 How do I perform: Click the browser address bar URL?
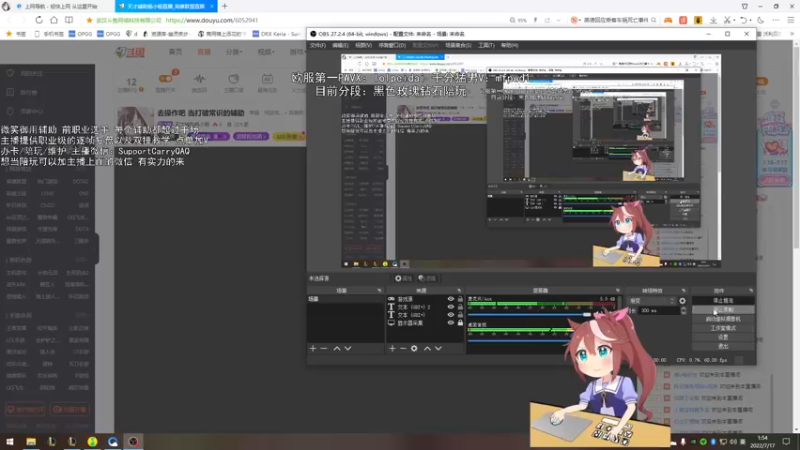212,20
